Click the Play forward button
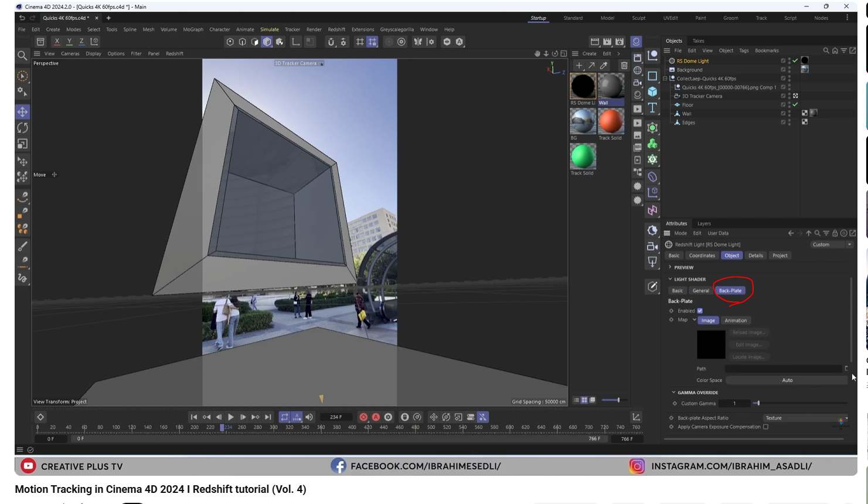The image size is (868, 504). [x=231, y=417]
